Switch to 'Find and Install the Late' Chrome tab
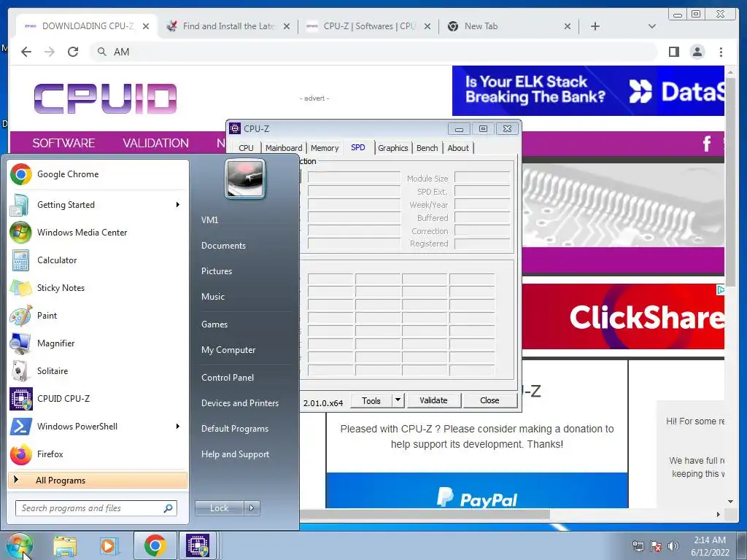 tap(228, 26)
